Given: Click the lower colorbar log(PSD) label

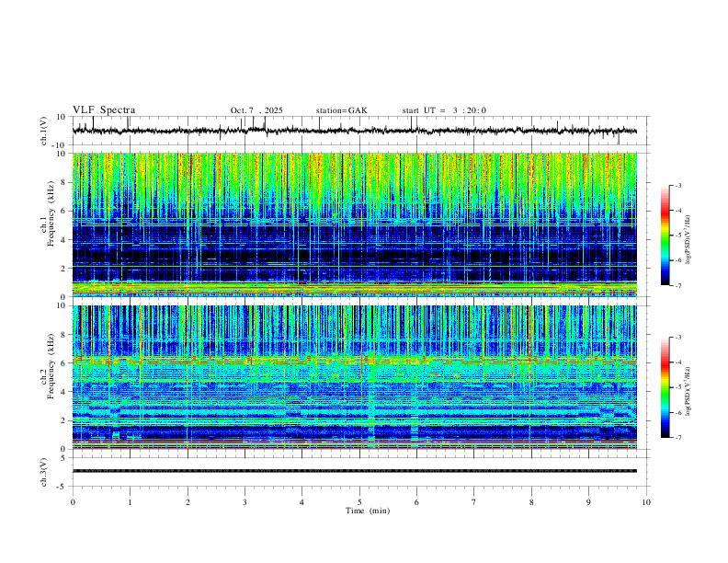Looking at the screenshot, I should point(688,391).
